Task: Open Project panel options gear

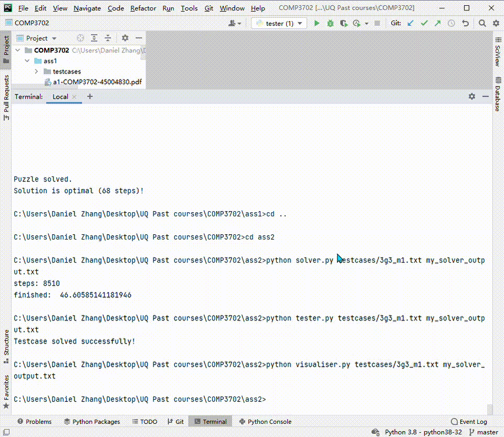Action: click(125, 38)
